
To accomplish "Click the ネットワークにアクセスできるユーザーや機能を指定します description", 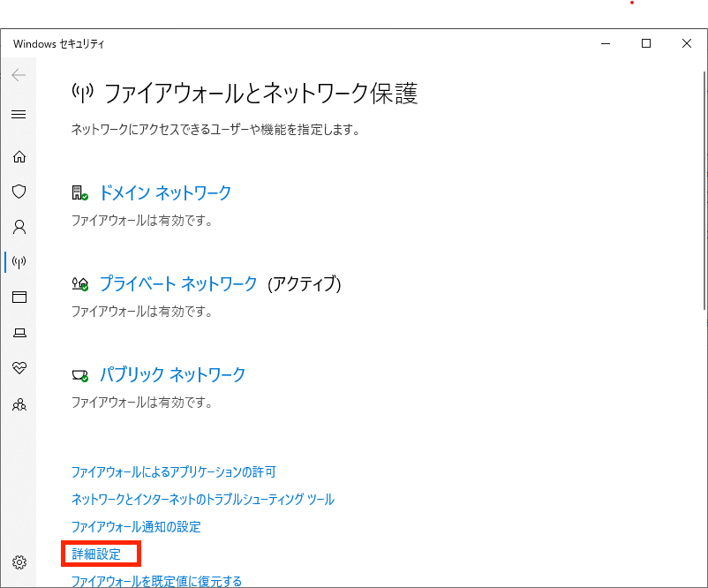I will click(215, 130).
